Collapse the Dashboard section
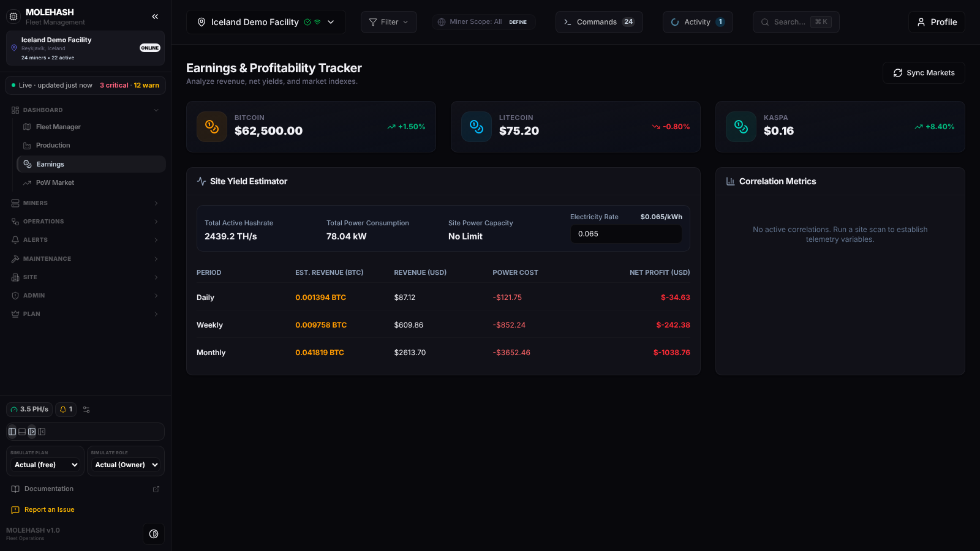 click(x=85, y=110)
